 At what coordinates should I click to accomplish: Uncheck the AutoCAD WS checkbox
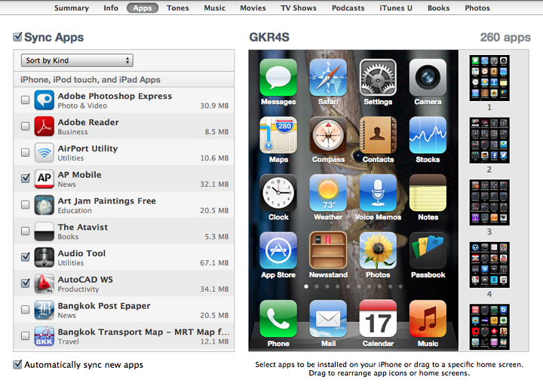pos(26,283)
